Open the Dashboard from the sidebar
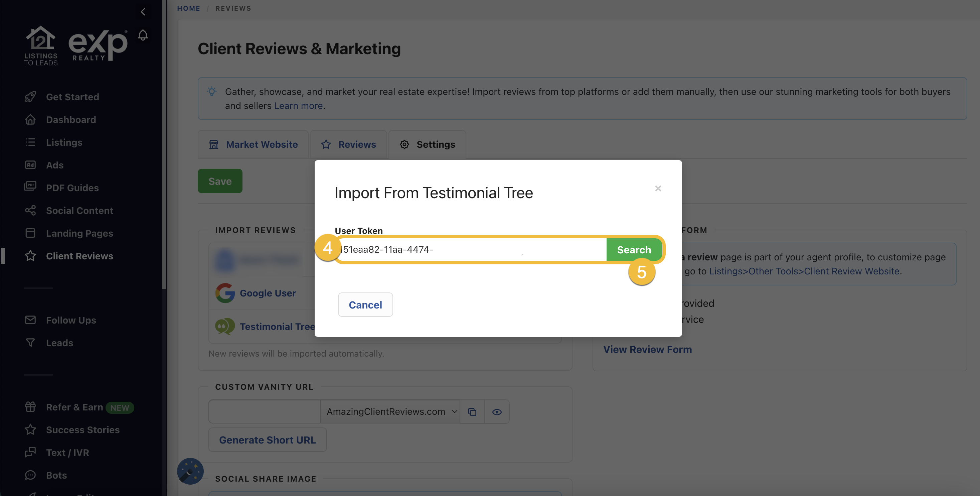This screenshot has width=980, height=496. [x=71, y=120]
